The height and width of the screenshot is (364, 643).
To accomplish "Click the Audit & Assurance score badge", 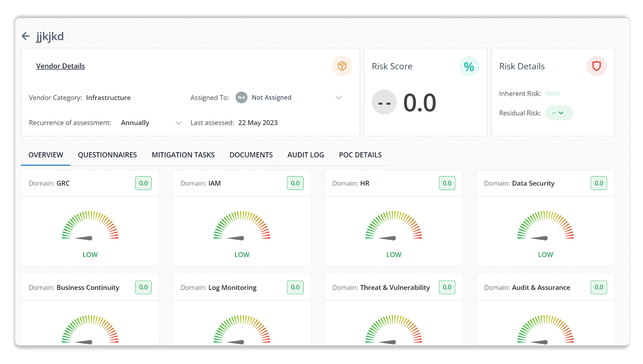I will (x=599, y=287).
